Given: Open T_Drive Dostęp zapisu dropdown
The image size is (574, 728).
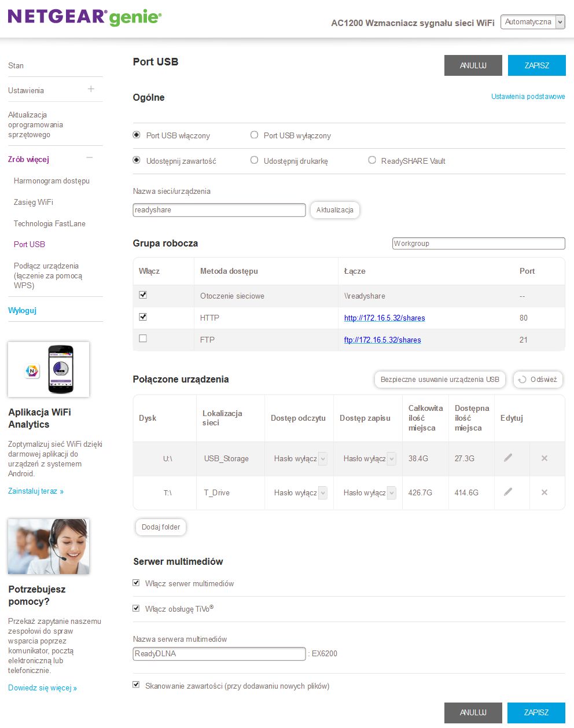Looking at the screenshot, I should (368, 492).
